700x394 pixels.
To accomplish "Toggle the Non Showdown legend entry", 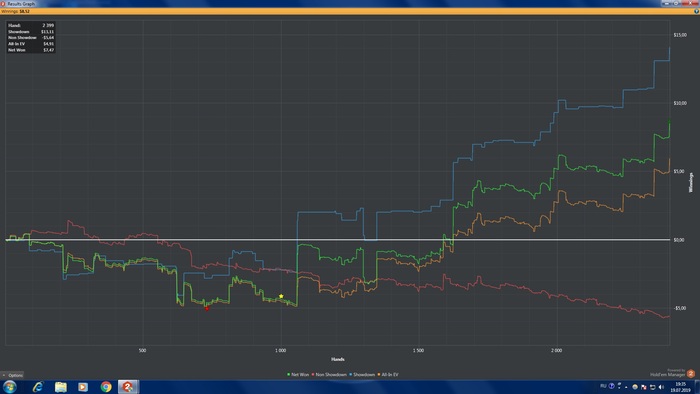I will (329, 375).
